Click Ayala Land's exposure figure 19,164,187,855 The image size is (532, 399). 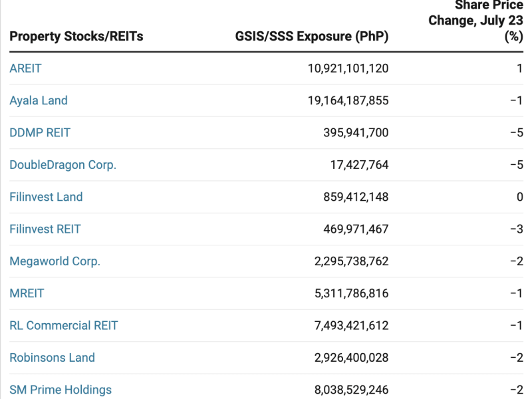point(346,100)
